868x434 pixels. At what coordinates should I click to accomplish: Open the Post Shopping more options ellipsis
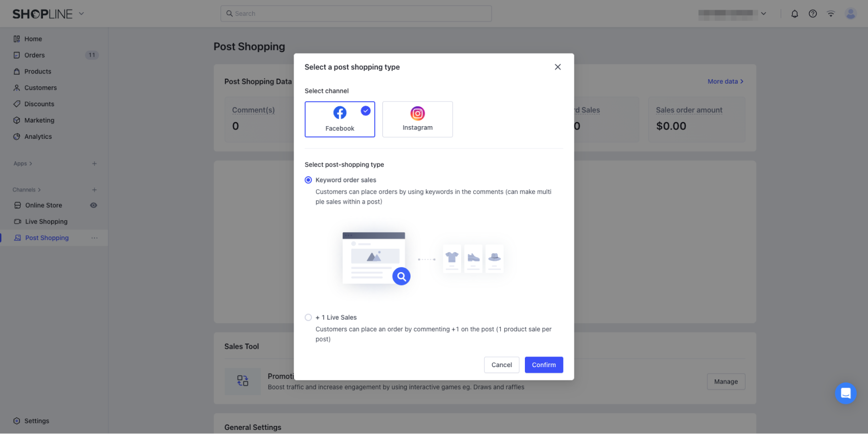[x=94, y=238]
